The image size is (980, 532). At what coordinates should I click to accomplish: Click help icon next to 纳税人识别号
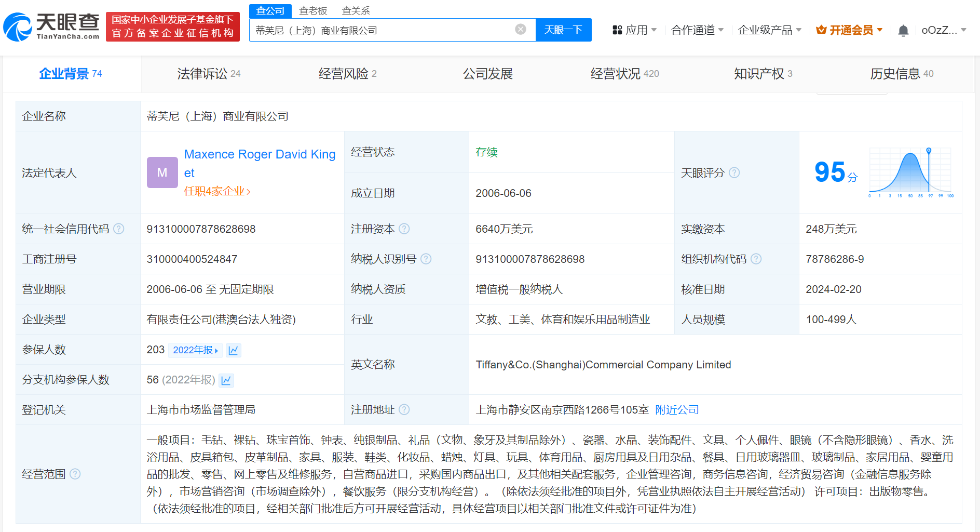(426, 259)
